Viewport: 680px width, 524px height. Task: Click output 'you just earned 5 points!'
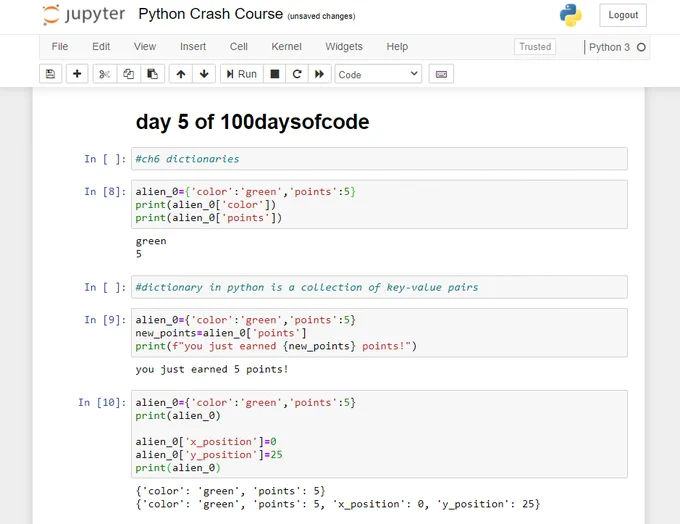(x=212, y=370)
